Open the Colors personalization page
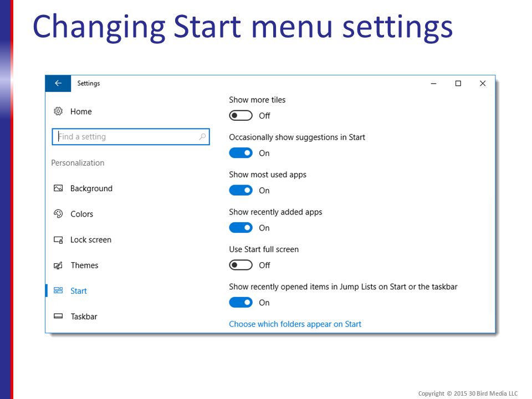Viewport: 532px width, 399px height. click(x=81, y=214)
